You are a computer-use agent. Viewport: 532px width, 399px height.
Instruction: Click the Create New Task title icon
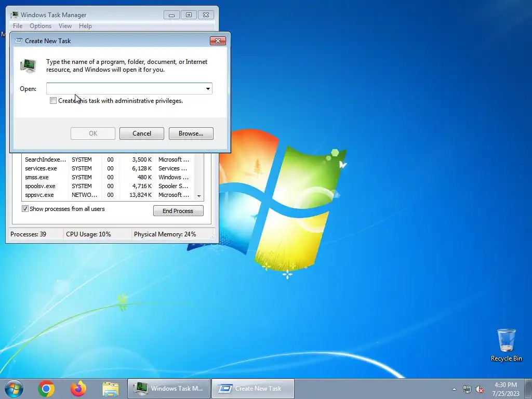tap(19, 41)
